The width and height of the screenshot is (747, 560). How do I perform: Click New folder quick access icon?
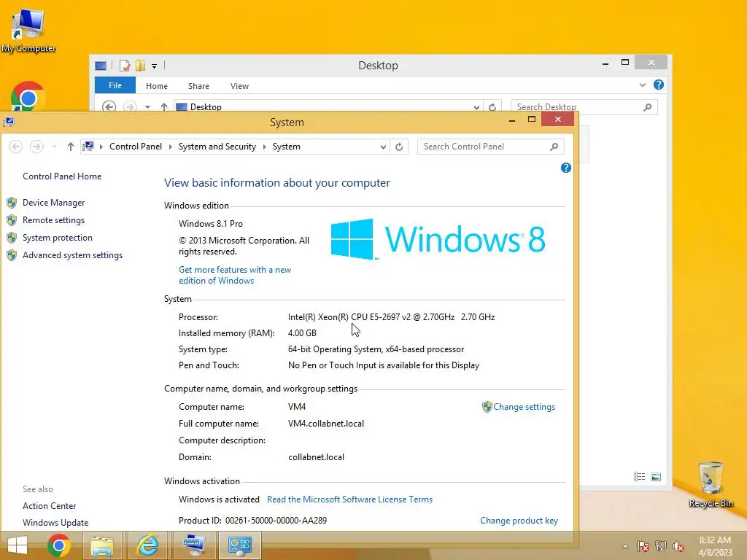pyautogui.click(x=140, y=66)
